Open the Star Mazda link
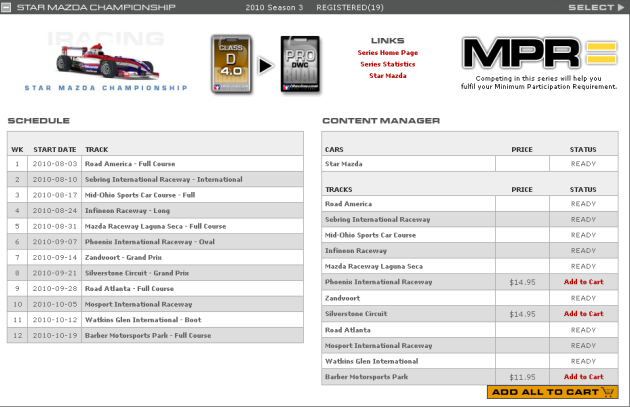This screenshot has height=407, width=630. 388,76
